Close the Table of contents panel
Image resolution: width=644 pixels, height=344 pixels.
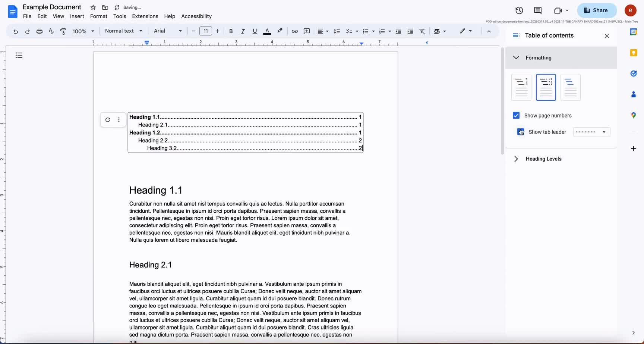click(607, 36)
